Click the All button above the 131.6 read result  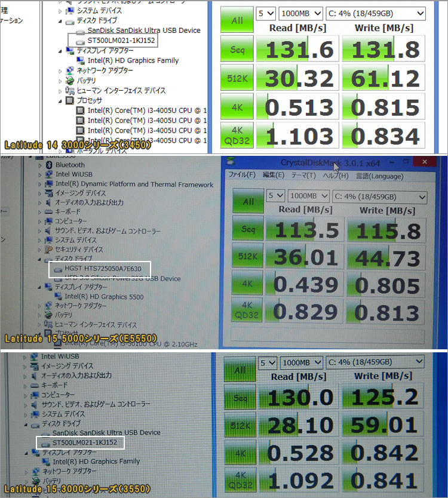coord(237,20)
